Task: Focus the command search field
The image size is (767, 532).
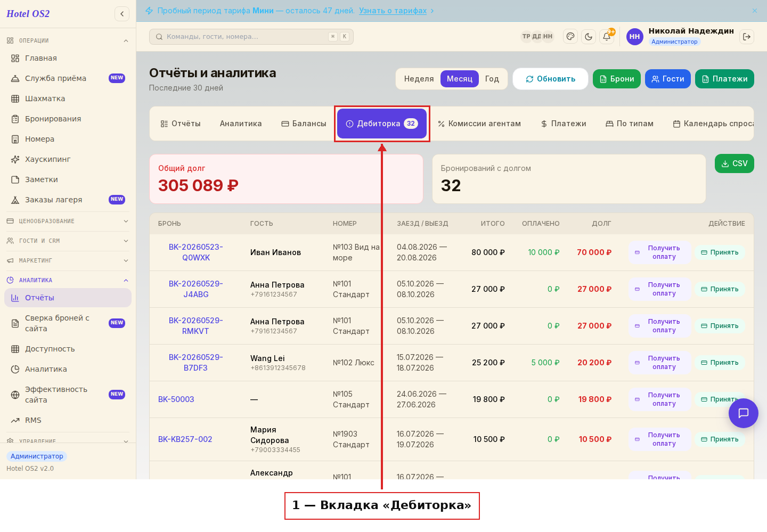Action: pyautogui.click(x=251, y=37)
